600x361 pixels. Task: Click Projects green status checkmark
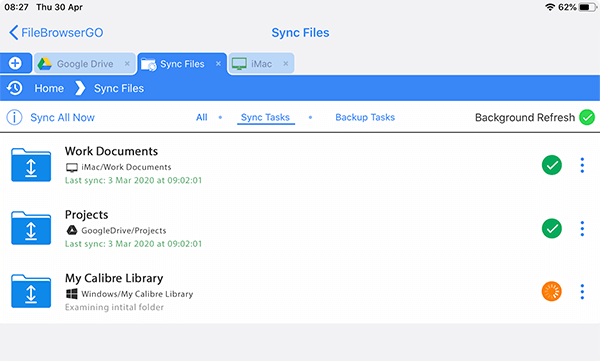click(552, 229)
